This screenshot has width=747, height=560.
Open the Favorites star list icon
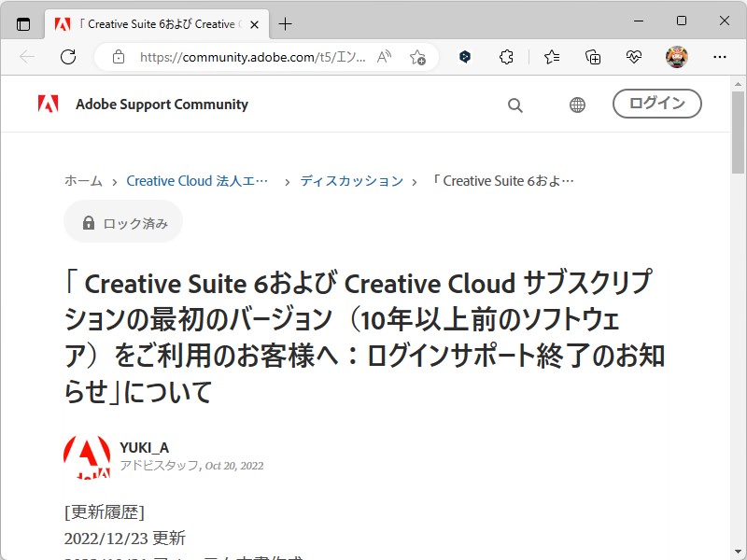pyautogui.click(x=550, y=57)
